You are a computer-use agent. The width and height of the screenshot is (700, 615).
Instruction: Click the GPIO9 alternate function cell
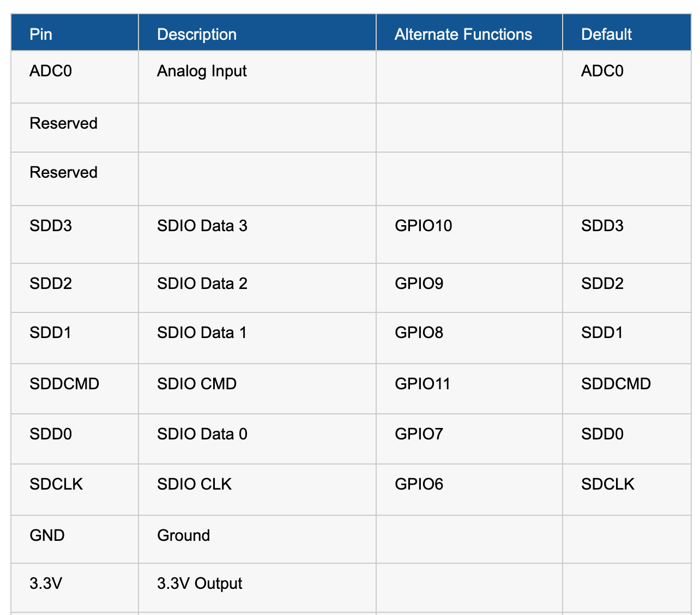coord(469,288)
